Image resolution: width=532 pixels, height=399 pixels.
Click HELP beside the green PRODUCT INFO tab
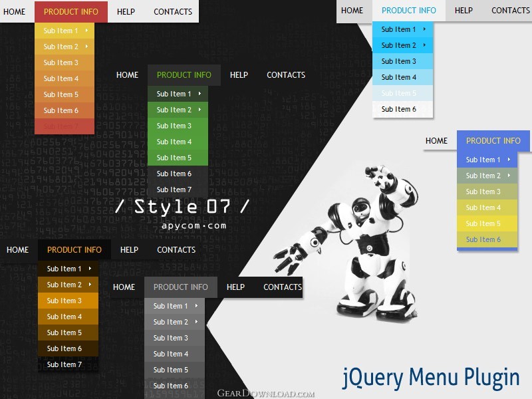click(x=239, y=75)
